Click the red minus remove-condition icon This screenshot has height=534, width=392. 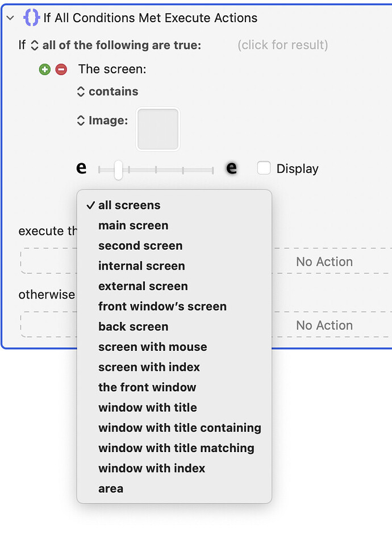pyautogui.click(x=61, y=69)
